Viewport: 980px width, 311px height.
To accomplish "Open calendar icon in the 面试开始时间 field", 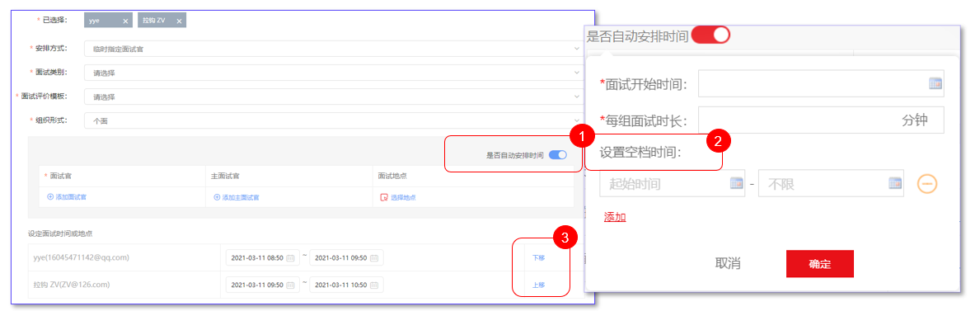I will point(935,84).
